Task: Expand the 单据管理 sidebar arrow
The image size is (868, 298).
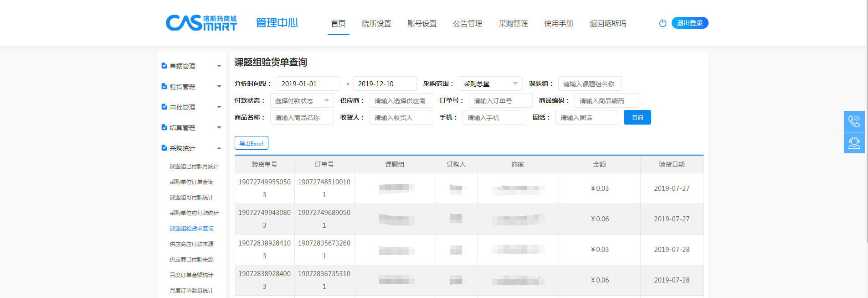Action: click(x=219, y=66)
